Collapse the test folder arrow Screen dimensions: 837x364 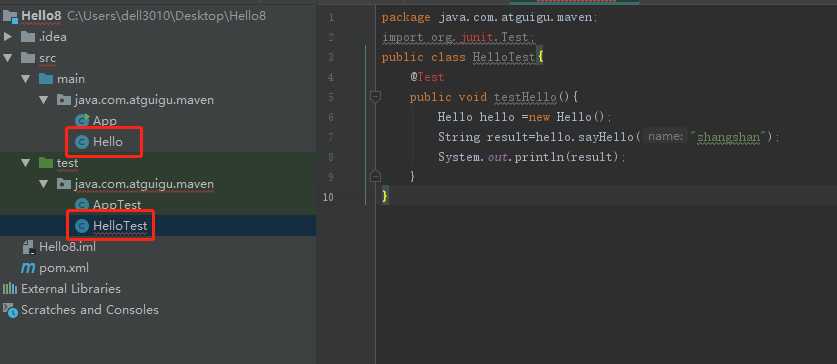[x=26, y=163]
